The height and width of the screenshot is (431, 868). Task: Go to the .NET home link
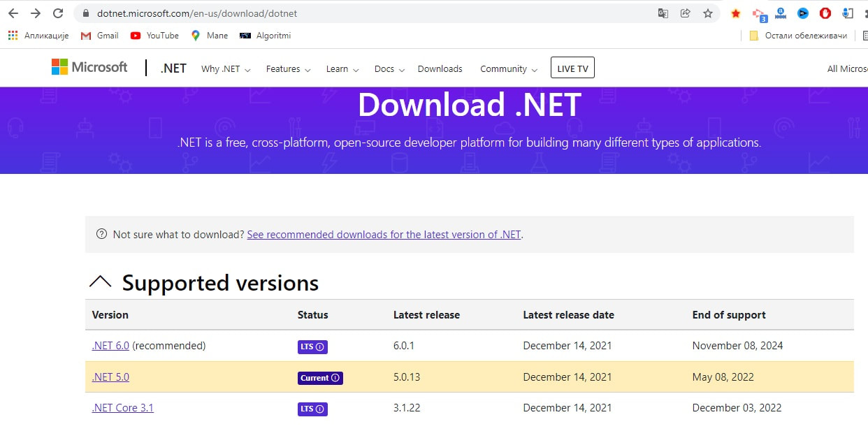pyautogui.click(x=173, y=68)
